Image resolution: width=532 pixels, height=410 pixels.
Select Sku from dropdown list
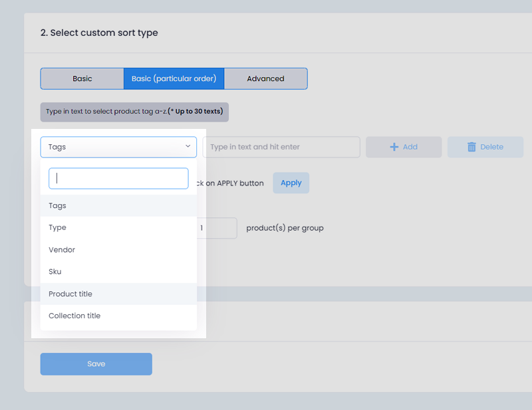point(118,272)
